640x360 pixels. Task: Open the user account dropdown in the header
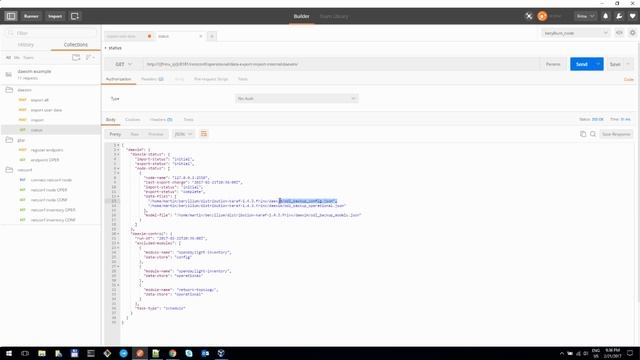585,16
